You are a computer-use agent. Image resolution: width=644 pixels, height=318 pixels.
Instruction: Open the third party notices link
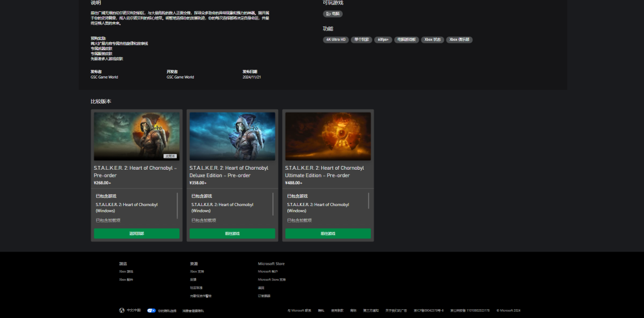tap(371, 310)
